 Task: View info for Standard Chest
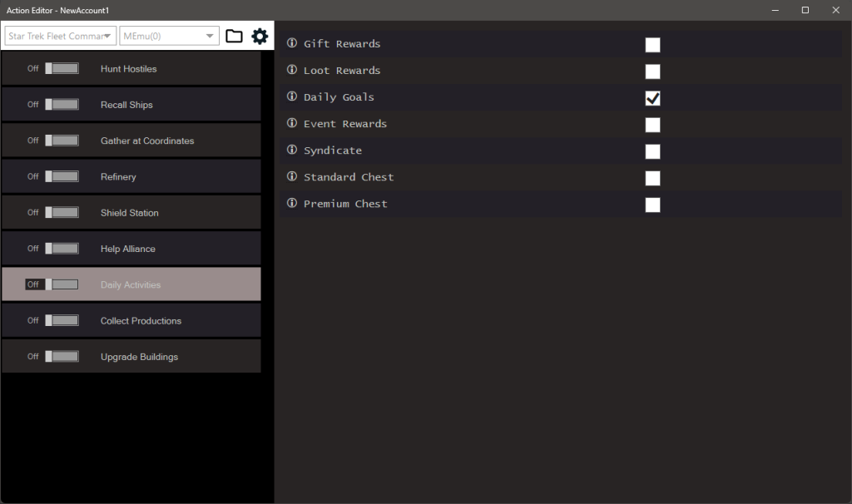[x=290, y=176]
